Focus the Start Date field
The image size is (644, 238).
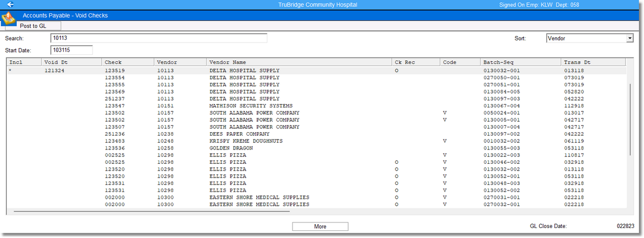(x=71, y=50)
